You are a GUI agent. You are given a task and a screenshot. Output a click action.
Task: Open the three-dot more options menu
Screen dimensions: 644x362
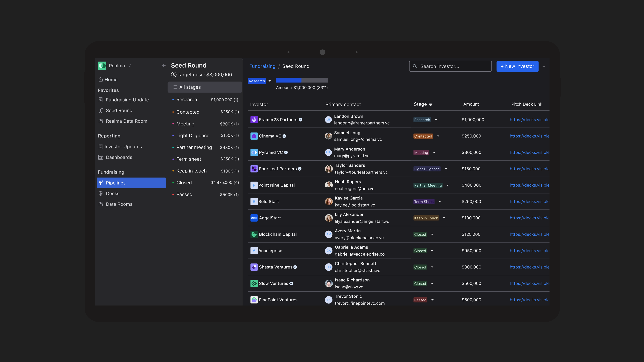pos(543,66)
